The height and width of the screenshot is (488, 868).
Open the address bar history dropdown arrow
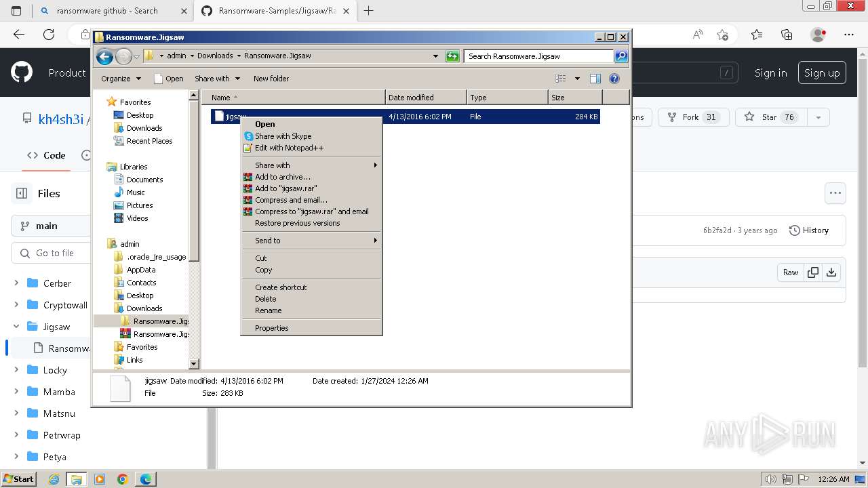435,56
